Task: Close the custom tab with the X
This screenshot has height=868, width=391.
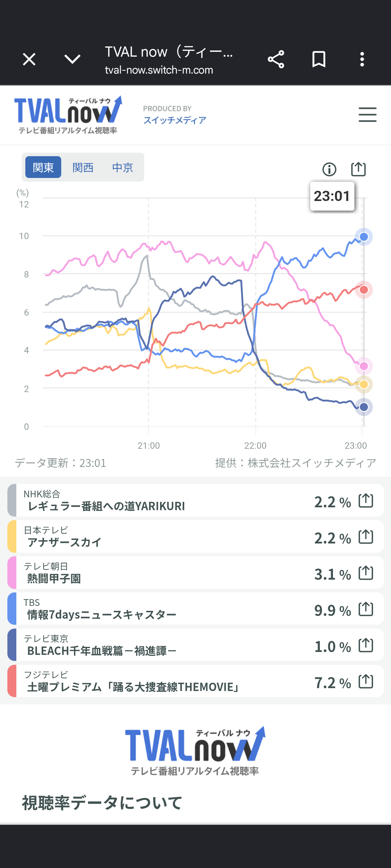Action: click(29, 60)
